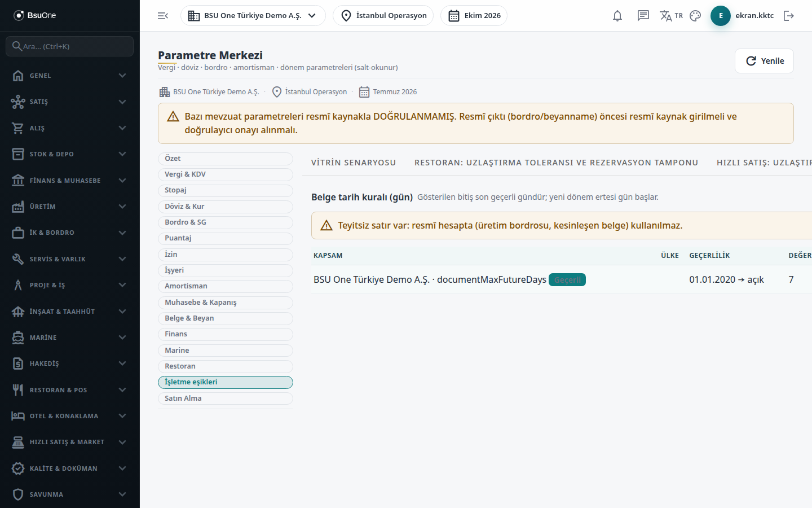Open FİNANS & MUHASEBE bank icon
Viewport: 812px width, 508px height.
tap(18, 181)
